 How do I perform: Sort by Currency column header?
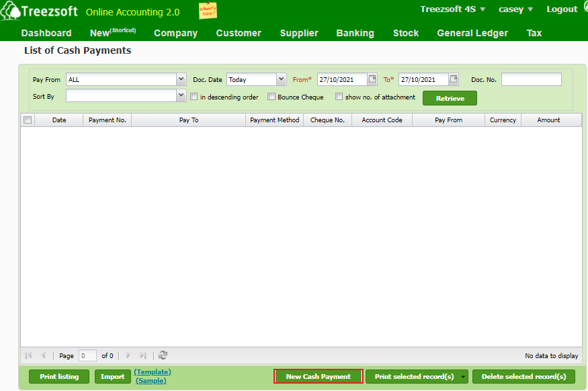(503, 120)
